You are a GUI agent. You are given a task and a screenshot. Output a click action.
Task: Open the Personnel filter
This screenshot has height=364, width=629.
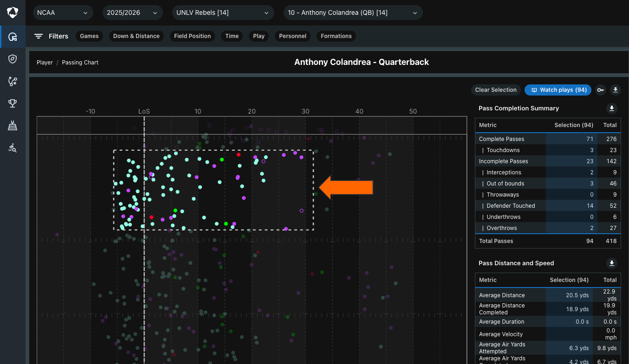pyautogui.click(x=293, y=36)
